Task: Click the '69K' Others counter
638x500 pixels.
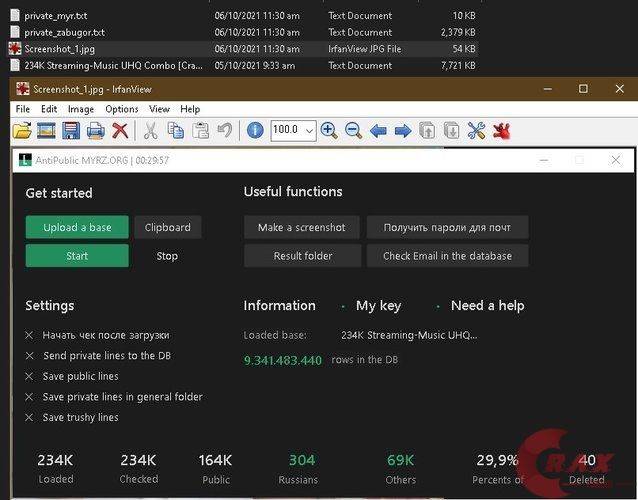Action: pyautogui.click(x=400, y=460)
